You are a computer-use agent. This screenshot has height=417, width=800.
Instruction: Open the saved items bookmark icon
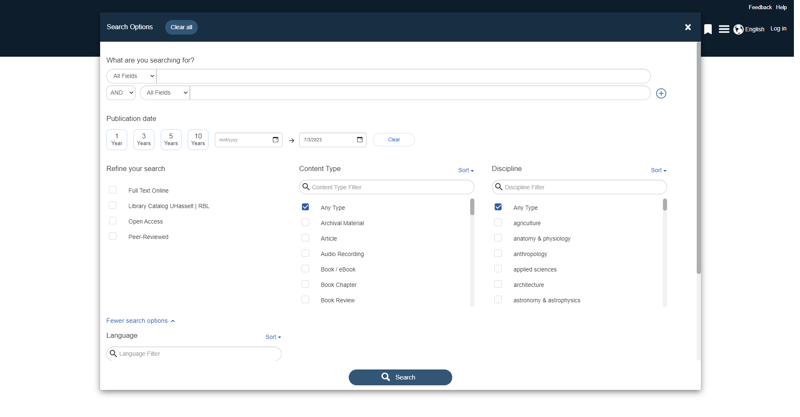point(708,29)
